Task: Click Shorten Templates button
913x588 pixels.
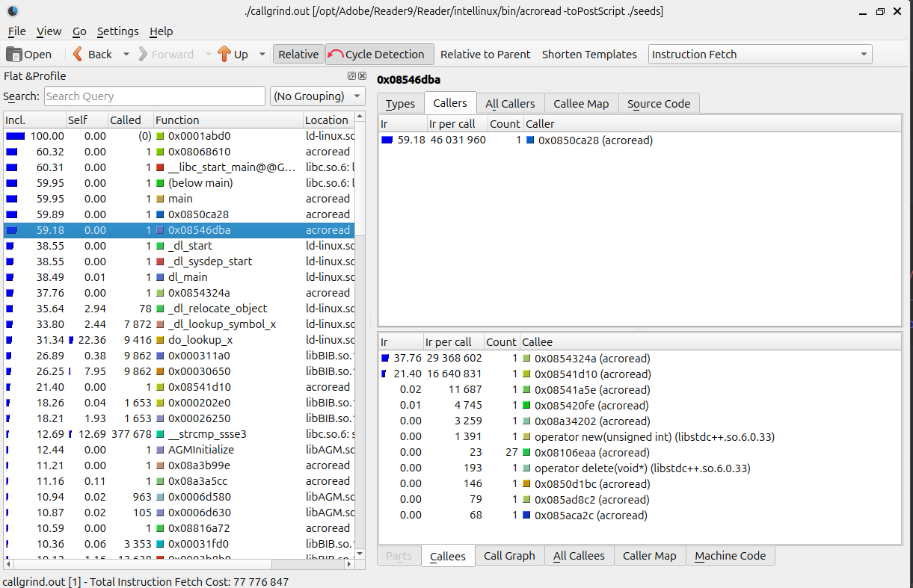Action: click(589, 55)
